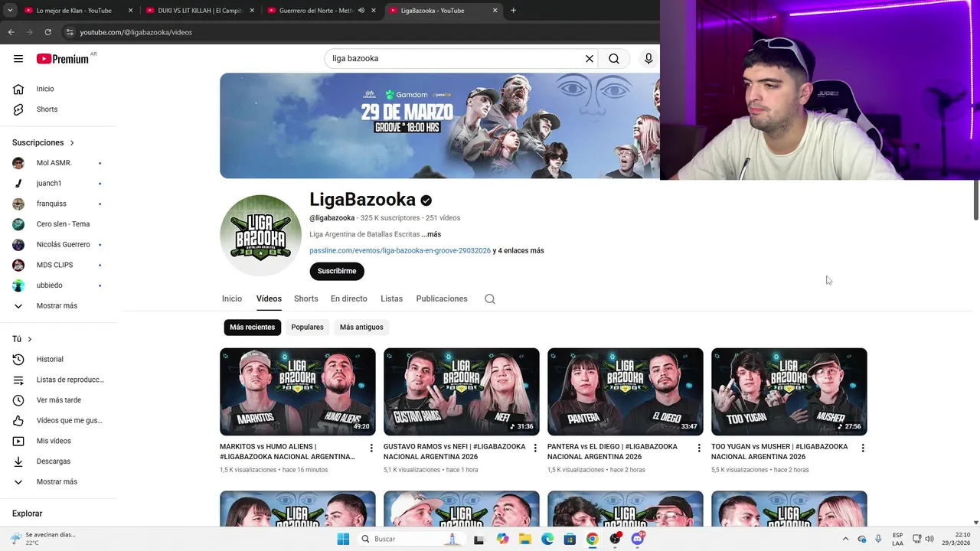Open MARKITOS vs HUMO ALIENS video thumbnail
Image resolution: width=980 pixels, height=551 pixels.
[298, 392]
